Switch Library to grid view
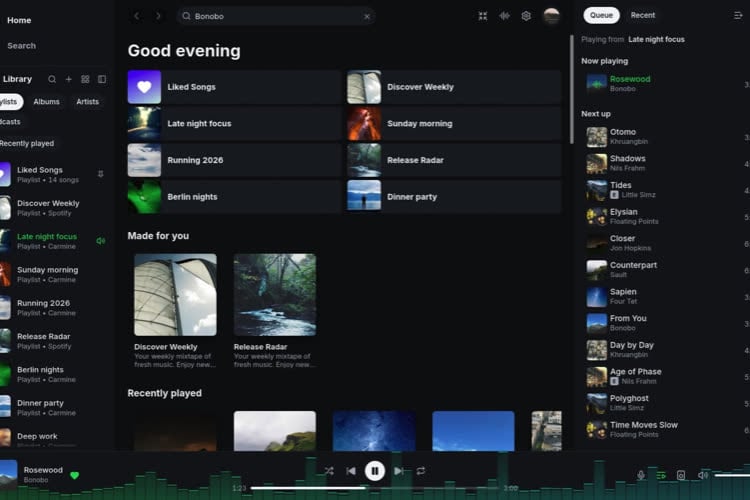Screen dimensions: 750x500 85,79
